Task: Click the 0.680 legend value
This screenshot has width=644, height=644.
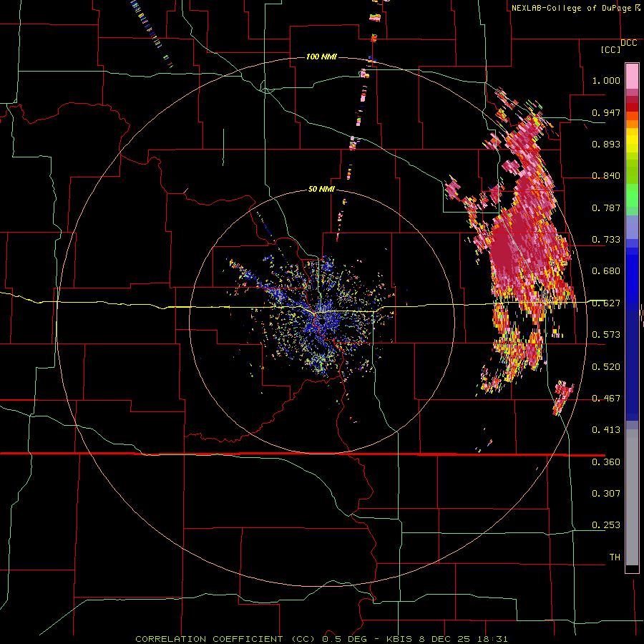Action: coord(606,271)
